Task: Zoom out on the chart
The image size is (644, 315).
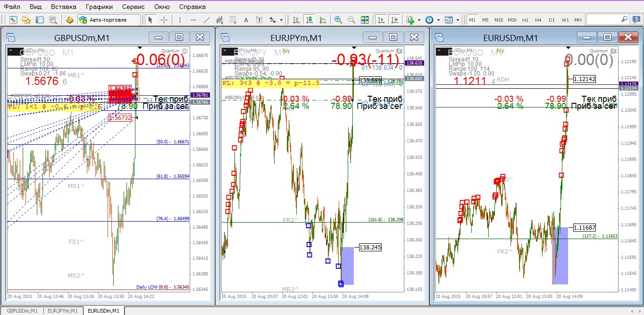Action: [x=351, y=20]
